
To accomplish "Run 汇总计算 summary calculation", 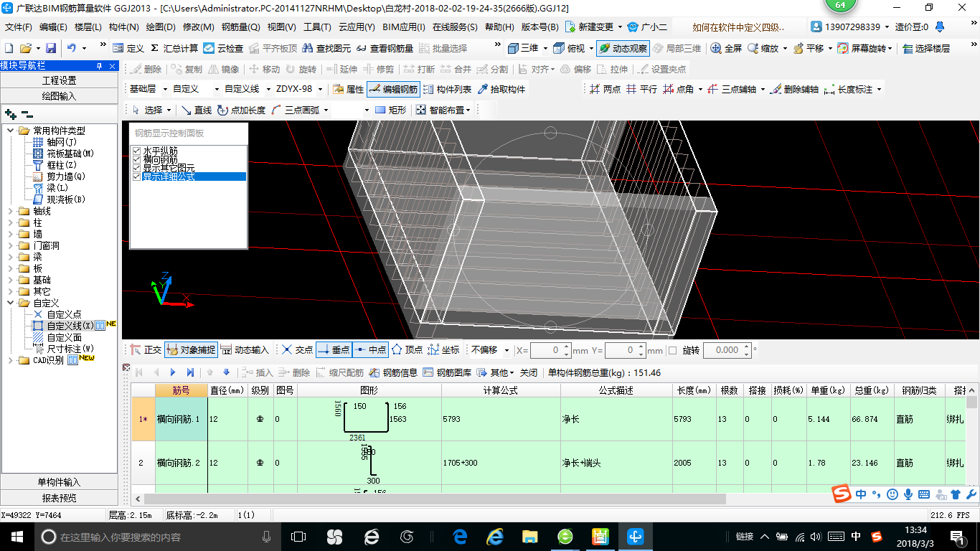I will (174, 48).
